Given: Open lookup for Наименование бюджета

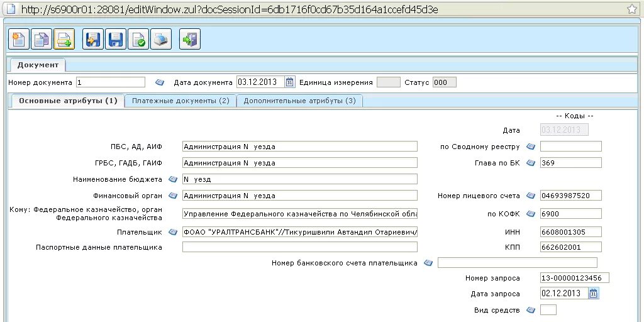Looking at the screenshot, I should pyautogui.click(x=174, y=179).
